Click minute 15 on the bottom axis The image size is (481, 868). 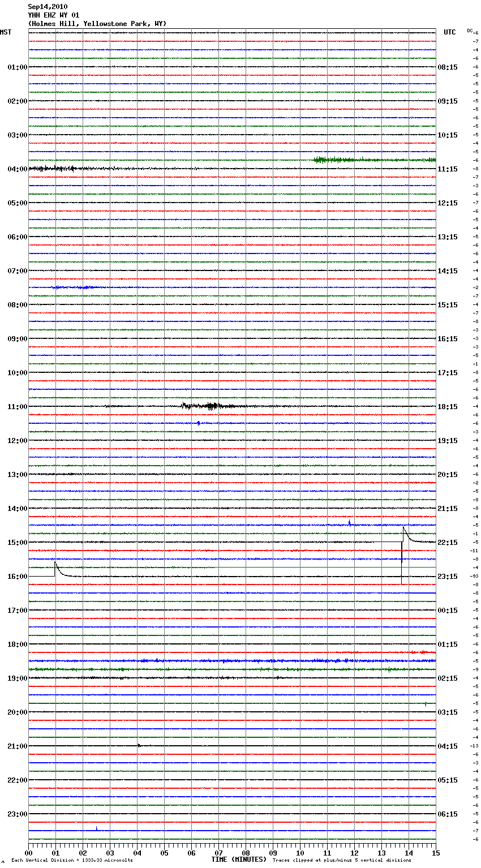coord(436,853)
